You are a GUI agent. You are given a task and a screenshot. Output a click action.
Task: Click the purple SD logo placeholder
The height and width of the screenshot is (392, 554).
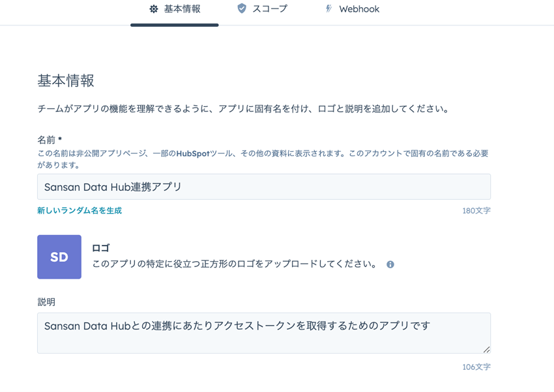(x=59, y=257)
